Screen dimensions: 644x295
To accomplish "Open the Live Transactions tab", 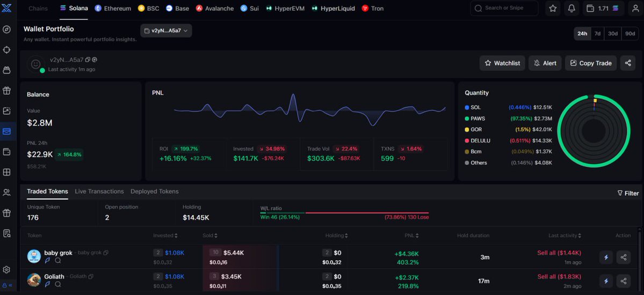I will click(99, 191).
